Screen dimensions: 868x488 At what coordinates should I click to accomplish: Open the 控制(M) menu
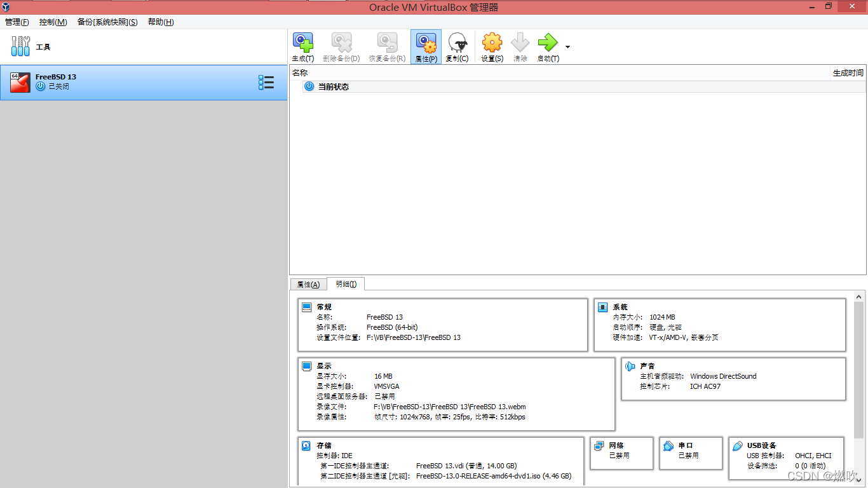(x=53, y=22)
